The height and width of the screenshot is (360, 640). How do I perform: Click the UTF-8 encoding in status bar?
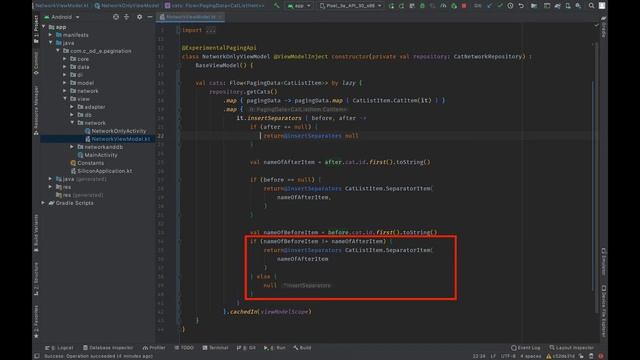coord(508,356)
